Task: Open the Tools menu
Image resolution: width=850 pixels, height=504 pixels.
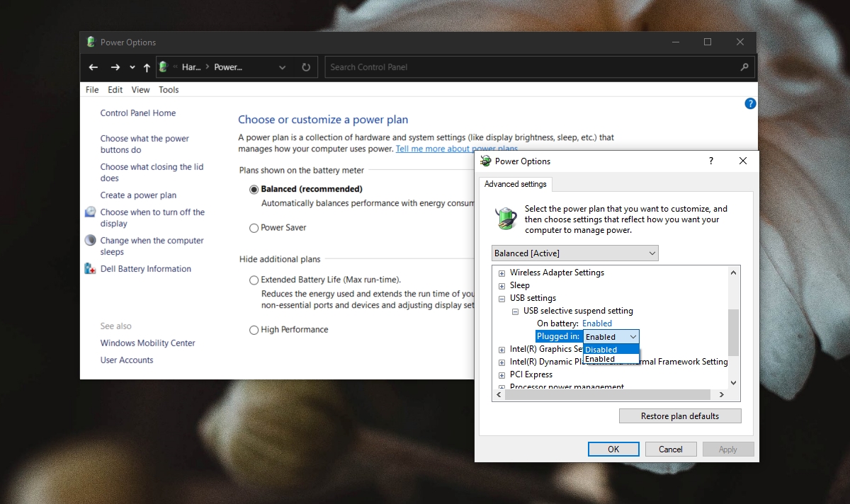Action: click(169, 90)
